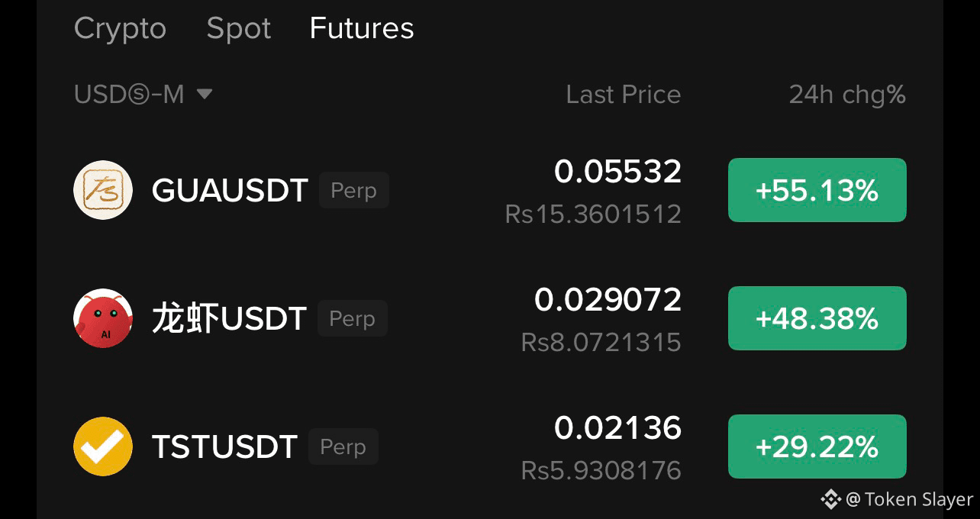Open the TSTUSDT perpetual contract

click(x=490, y=446)
